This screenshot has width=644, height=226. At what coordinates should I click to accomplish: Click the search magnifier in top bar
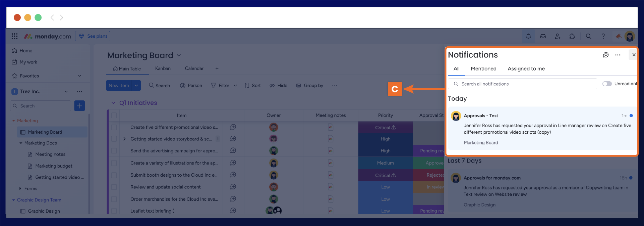[x=588, y=36]
